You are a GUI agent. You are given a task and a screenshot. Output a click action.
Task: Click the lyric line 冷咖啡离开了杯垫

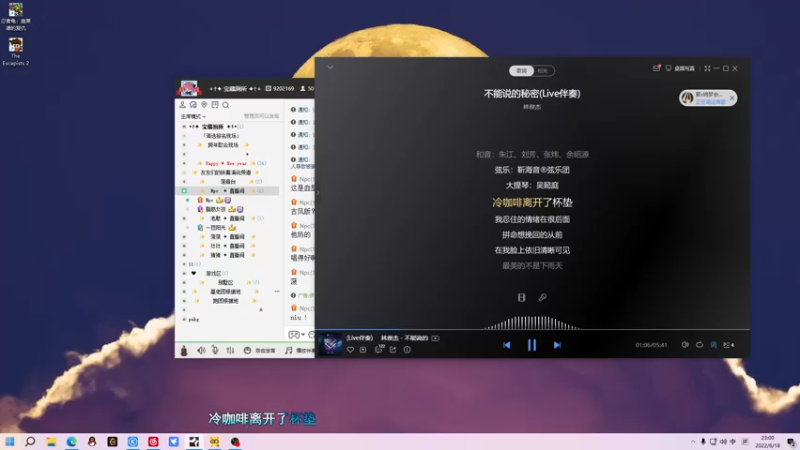point(532,203)
